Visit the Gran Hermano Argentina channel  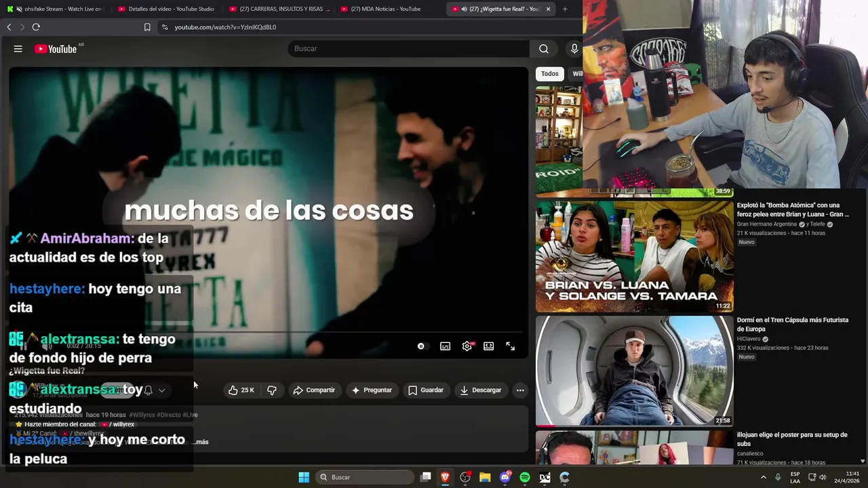pos(767,224)
